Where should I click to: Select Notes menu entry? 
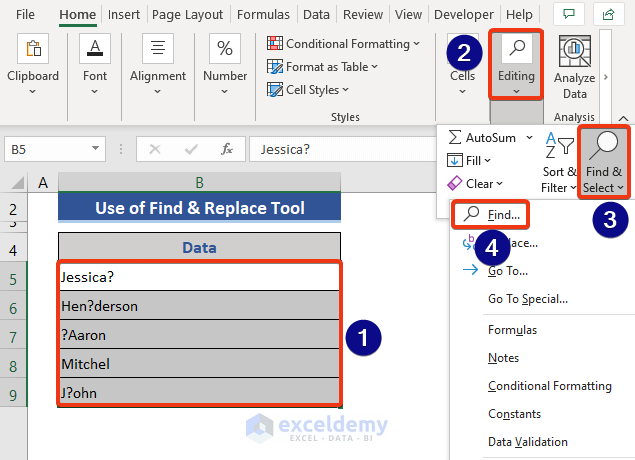point(503,358)
